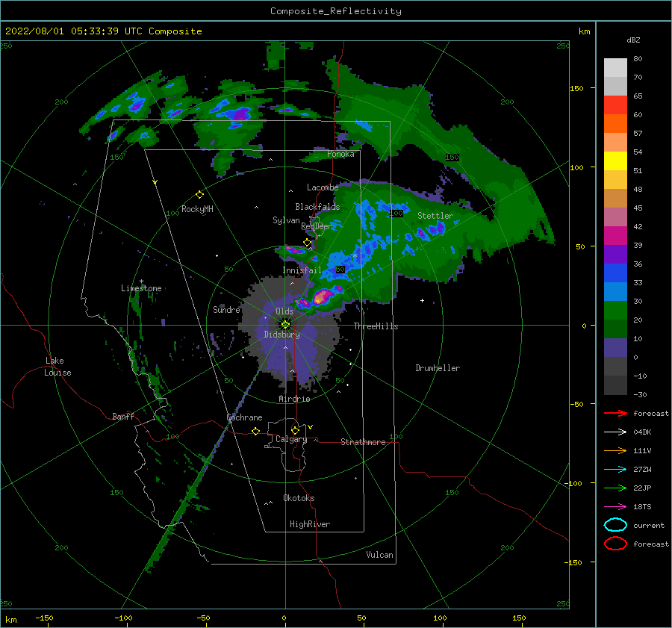
Task: Click the red forecast arrow in legend
Action: tap(615, 413)
